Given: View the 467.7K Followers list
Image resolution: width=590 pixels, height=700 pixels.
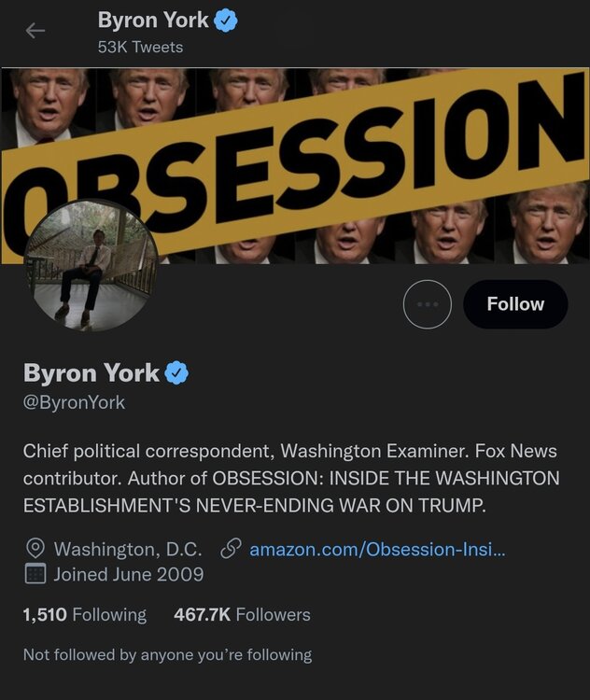Looking at the screenshot, I should [242, 615].
